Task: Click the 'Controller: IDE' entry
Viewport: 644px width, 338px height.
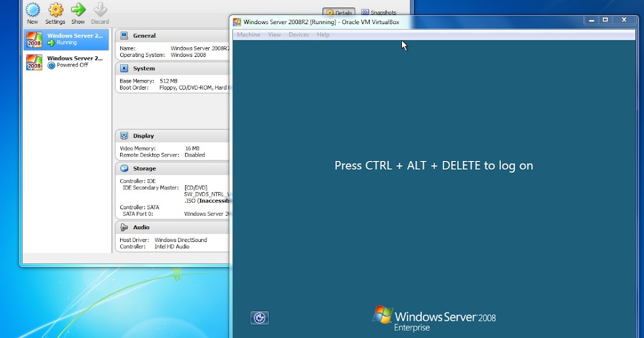Action: click(137, 181)
